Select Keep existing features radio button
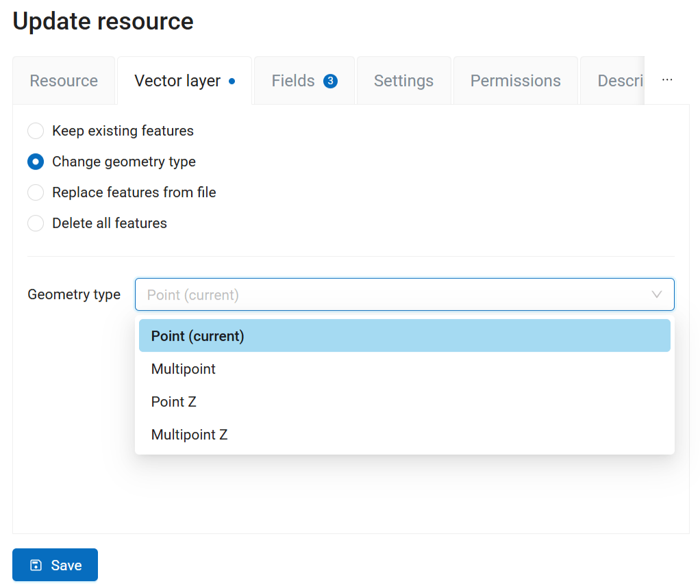This screenshot has height=588, width=700. point(36,131)
